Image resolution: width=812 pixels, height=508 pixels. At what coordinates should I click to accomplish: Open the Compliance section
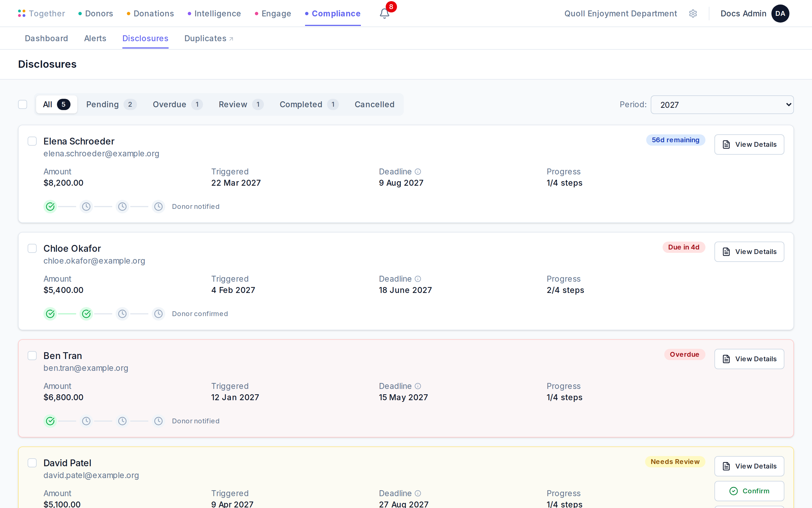coord(332,14)
